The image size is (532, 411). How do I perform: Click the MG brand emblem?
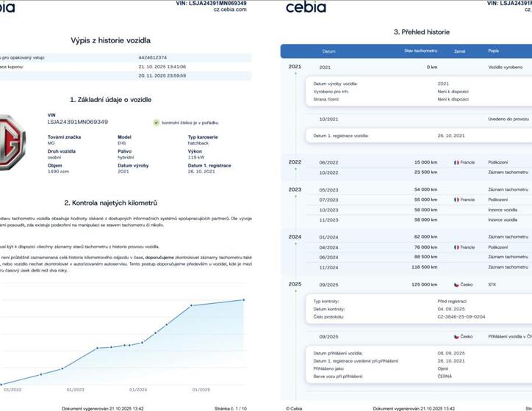pyautogui.click(x=10, y=141)
